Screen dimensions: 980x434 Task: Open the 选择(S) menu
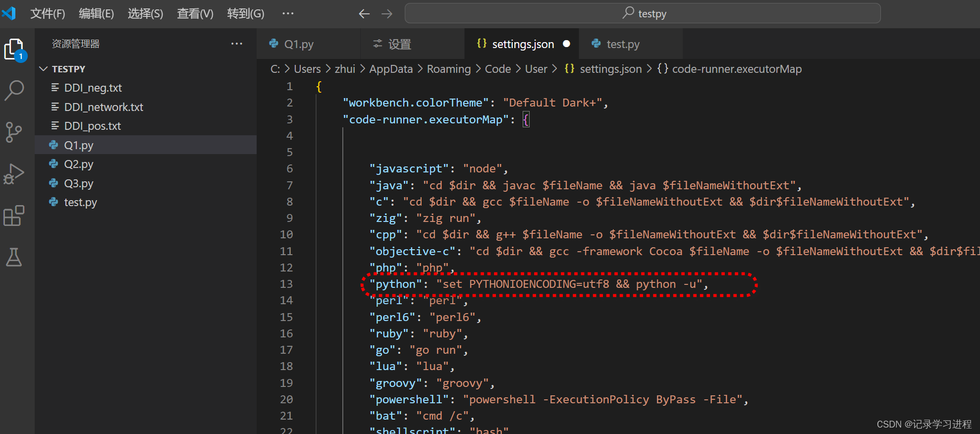[x=145, y=13]
